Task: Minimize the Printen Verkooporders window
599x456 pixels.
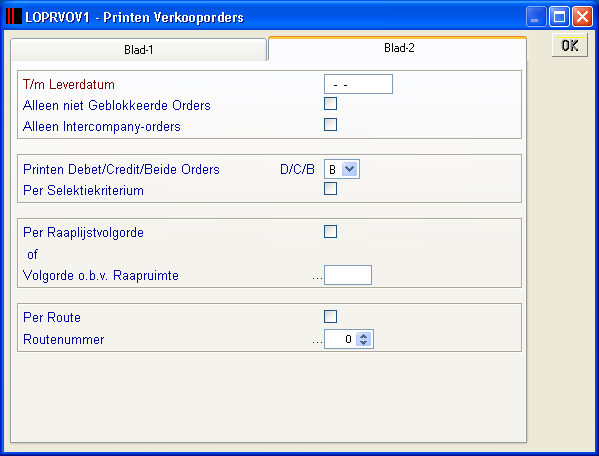Action: [x=536, y=17]
